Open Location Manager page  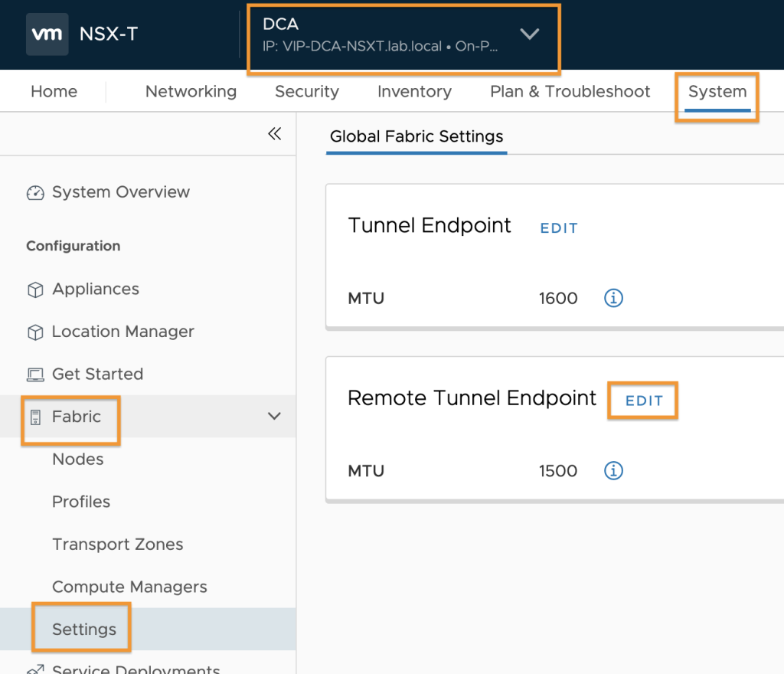[x=123, y=332]
